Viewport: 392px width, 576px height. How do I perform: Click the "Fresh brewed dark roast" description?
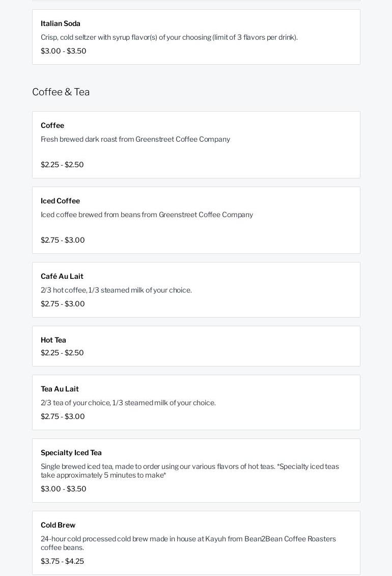tap(135, 139)
